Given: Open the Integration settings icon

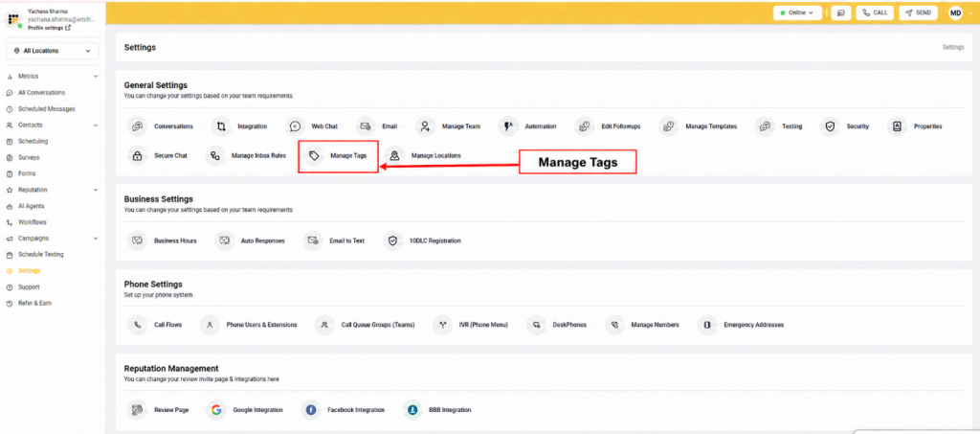Looking at the screenshot, I should coord(221,126).
